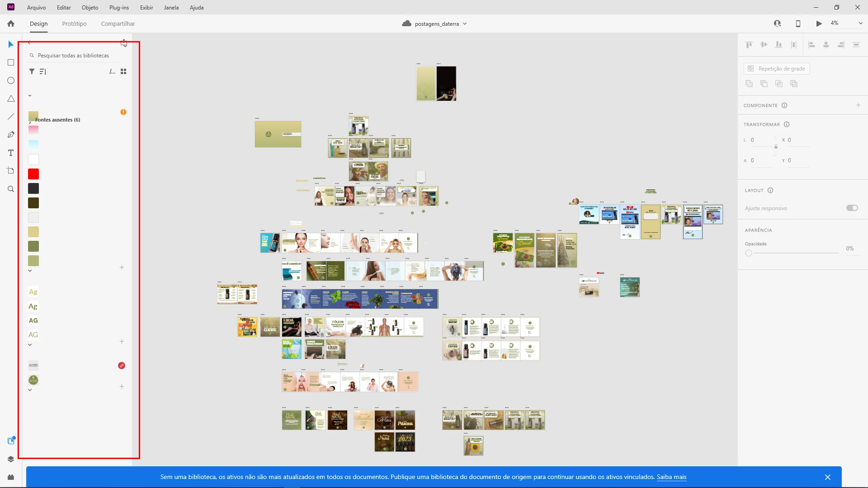The height and width of the screenshot is (488, 868).
Task: Toggle the responsive resize switch
Action: [852, 208]
